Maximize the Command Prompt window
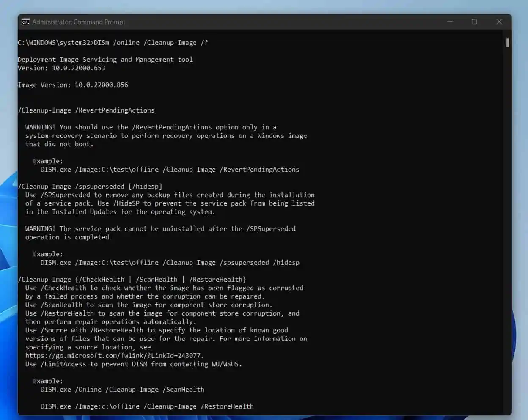 tap(474, 22)
